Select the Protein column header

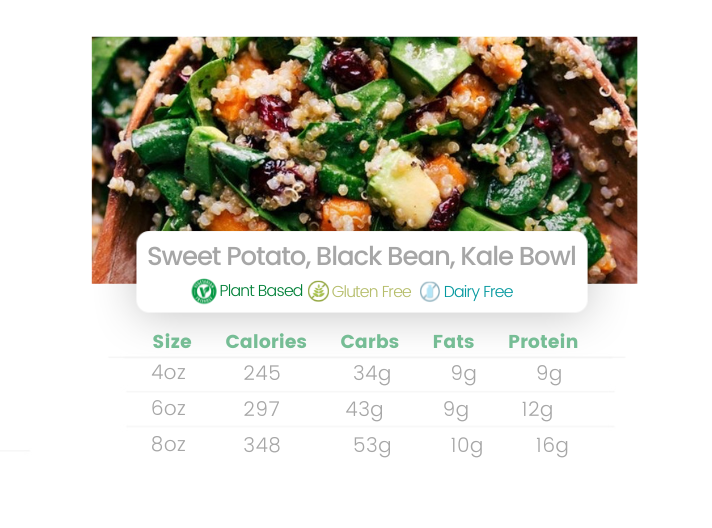tap(543, 341)
